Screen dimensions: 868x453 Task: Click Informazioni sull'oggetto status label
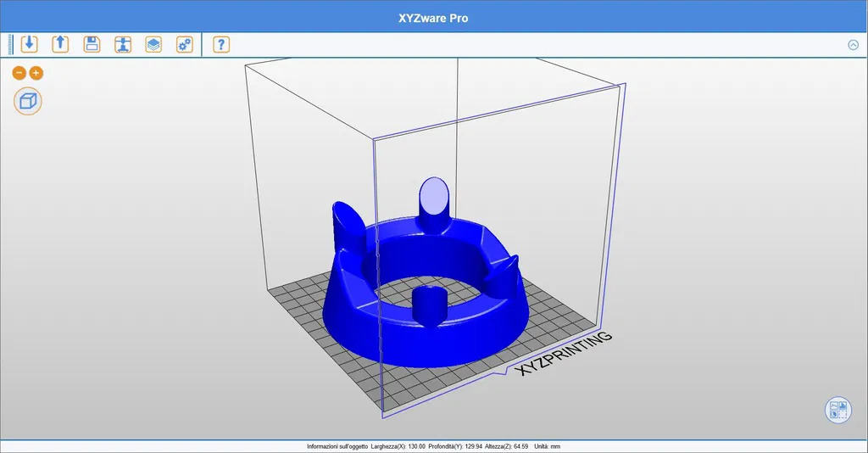pyautogui.click(x=337, y=446)
